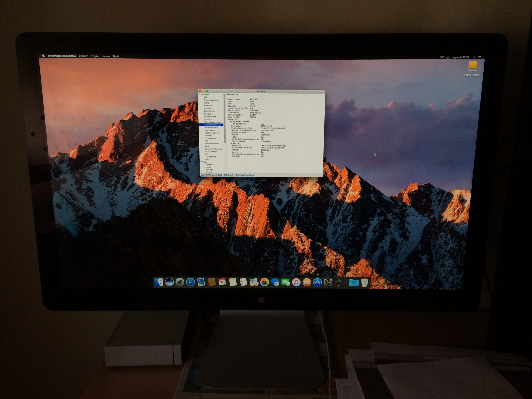Screen dimensions: 532x399
Task: Open System Preferences gear icon
Action: [x=328, y=282]
